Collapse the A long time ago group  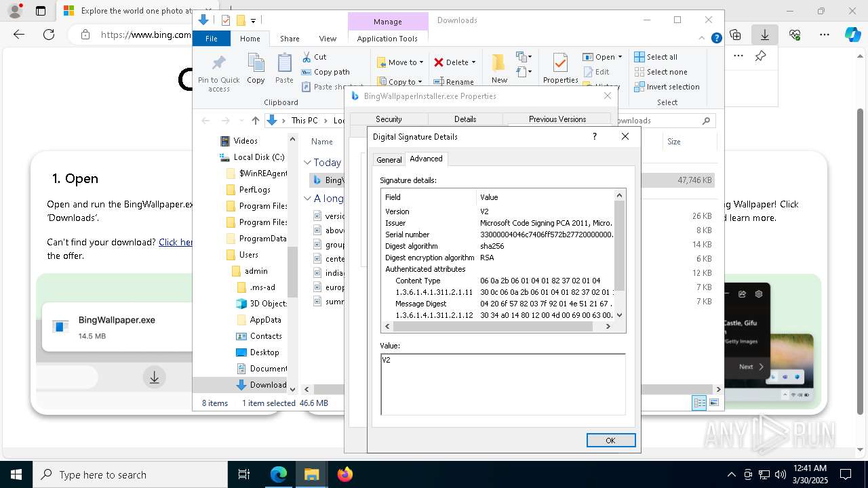[x=307, y=199]
